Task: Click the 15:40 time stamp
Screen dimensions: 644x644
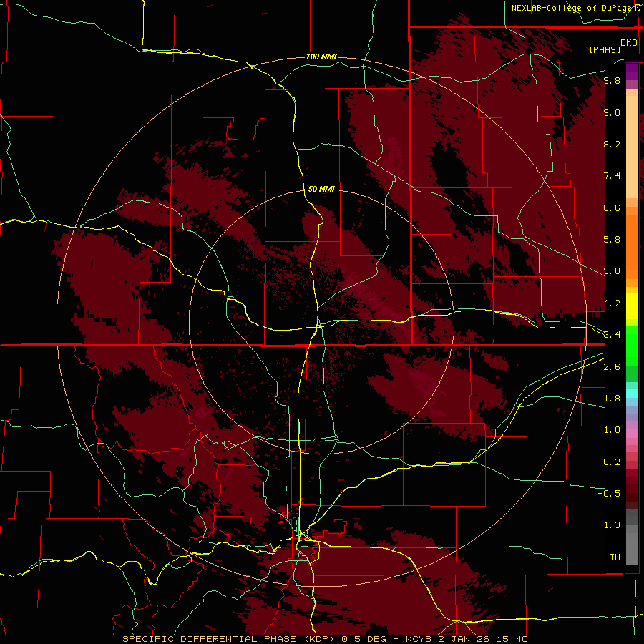Action: click(x=512, y=639)
